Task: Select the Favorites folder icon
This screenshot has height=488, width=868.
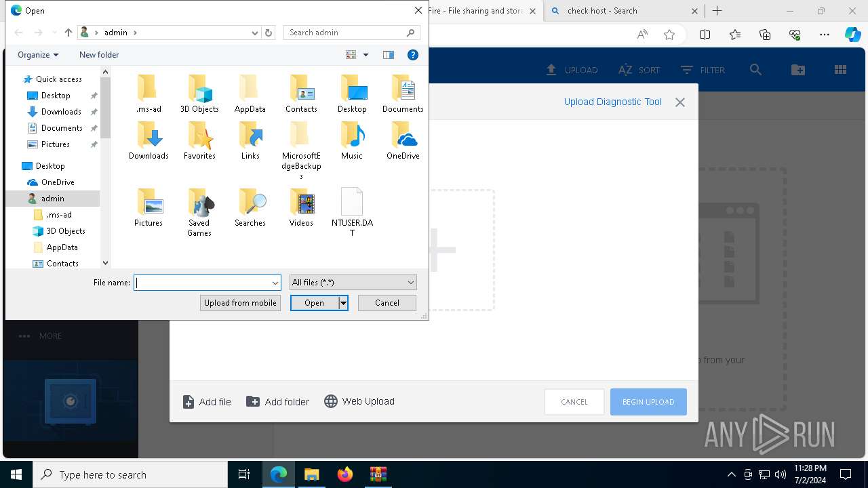Action: pos(199,141)
